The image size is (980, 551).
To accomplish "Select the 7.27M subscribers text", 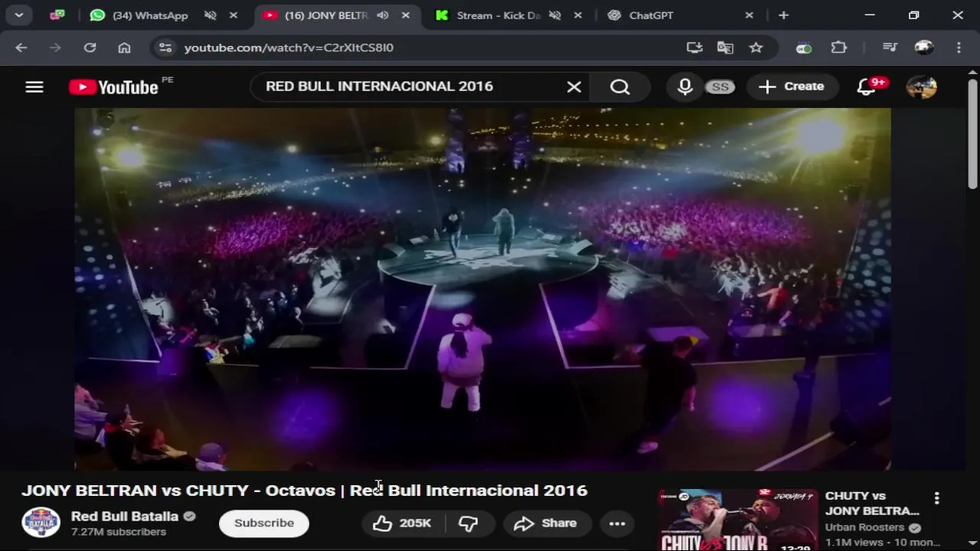I will click(x=119, y=532).
